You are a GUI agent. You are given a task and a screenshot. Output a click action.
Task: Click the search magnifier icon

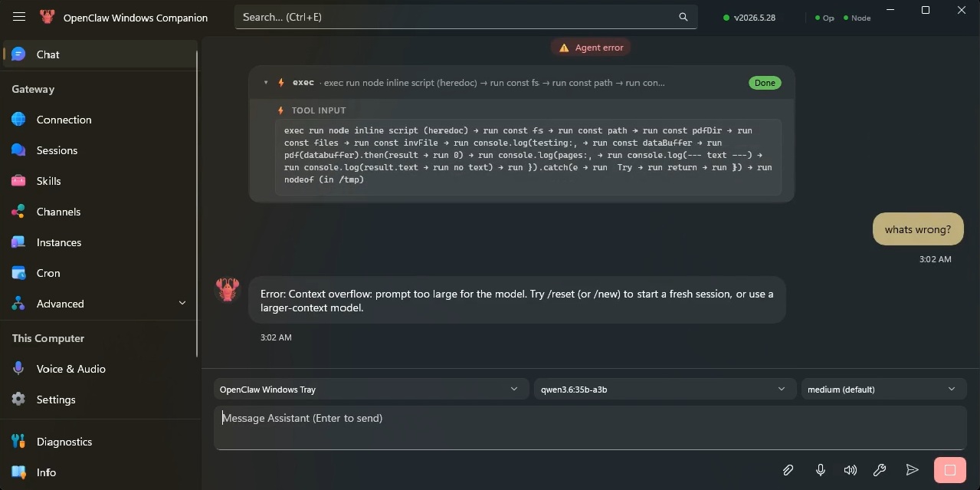683,17
